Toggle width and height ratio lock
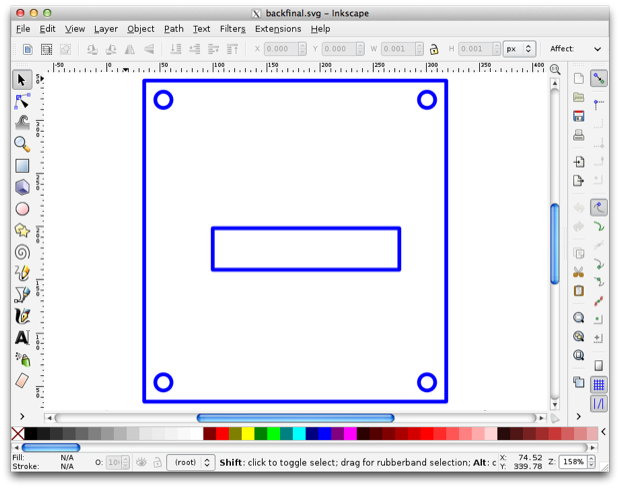620x488 pixels. (x=434, y=49)
